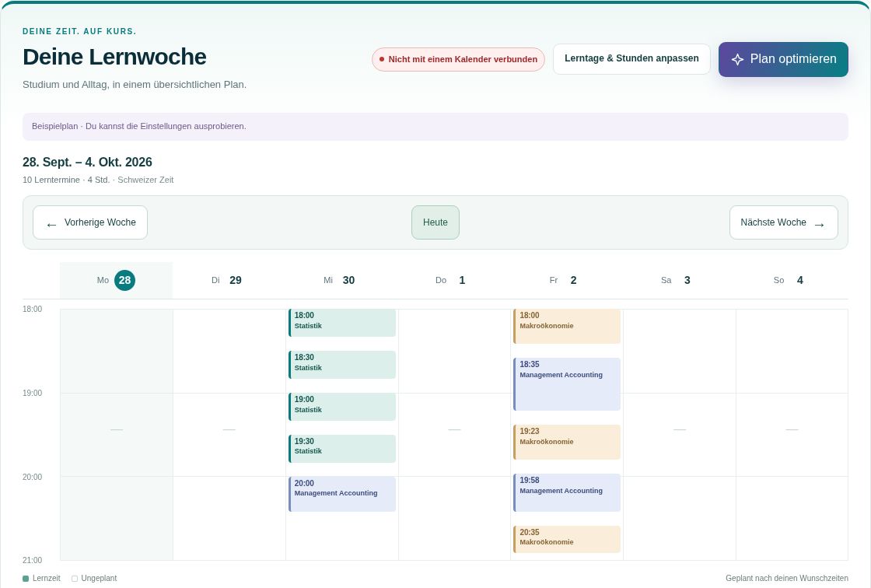Click the green Lernzeit legend square
Image resolution: width=871 pixels, height=588 pixels.
26,579
